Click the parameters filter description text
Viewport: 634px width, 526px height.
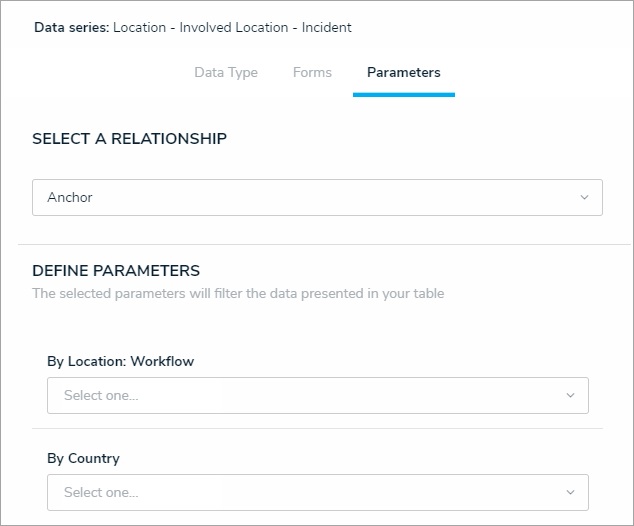click(x=238, y=294)
